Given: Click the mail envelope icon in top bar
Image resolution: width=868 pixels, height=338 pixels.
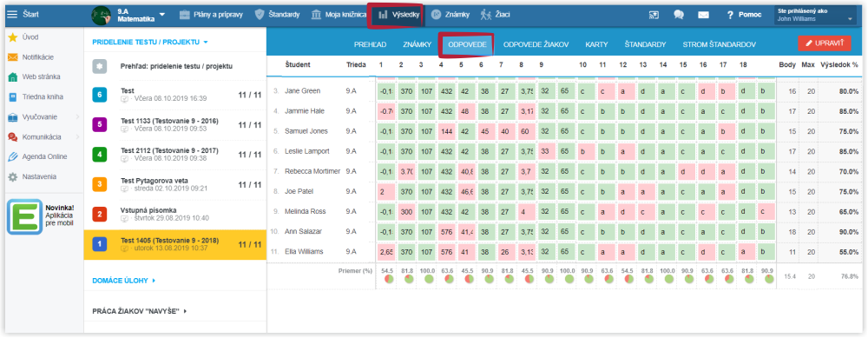Looking at the screenshot, I should [x=703, y=16].
